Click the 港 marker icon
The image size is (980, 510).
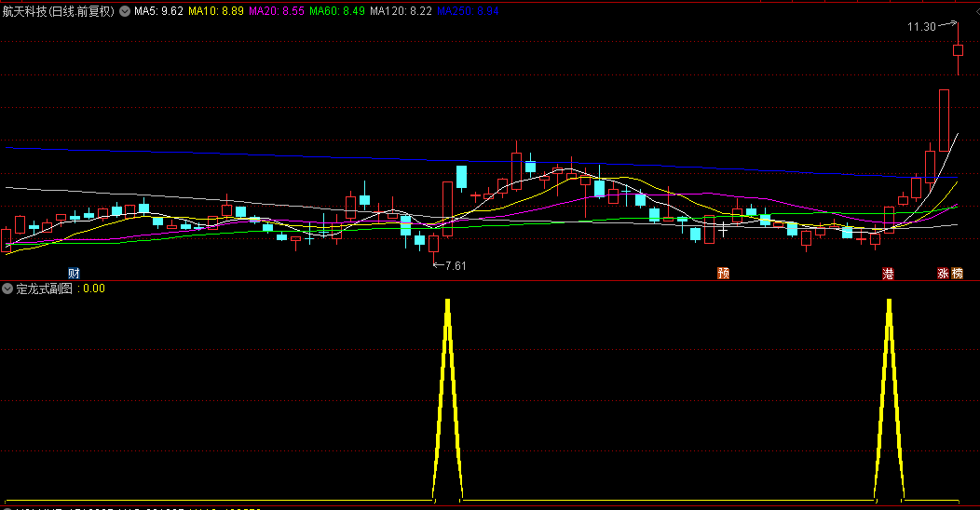[x=888, y=273]
